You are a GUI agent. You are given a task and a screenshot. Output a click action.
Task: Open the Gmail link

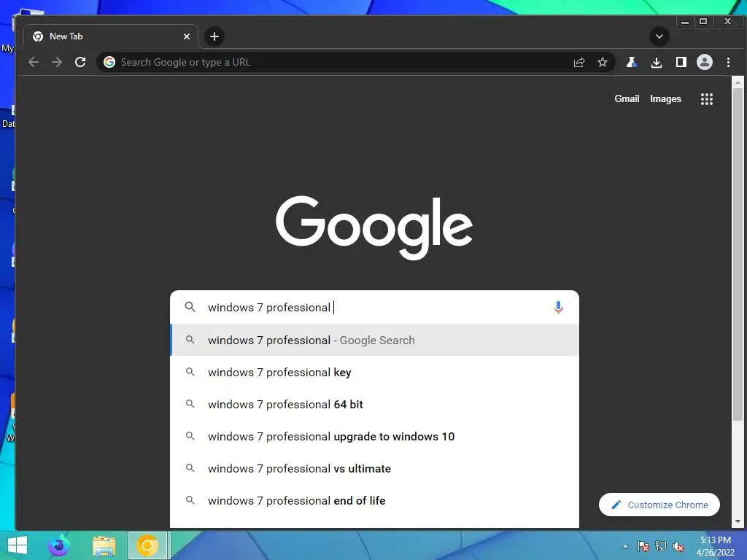pos(627,99)
